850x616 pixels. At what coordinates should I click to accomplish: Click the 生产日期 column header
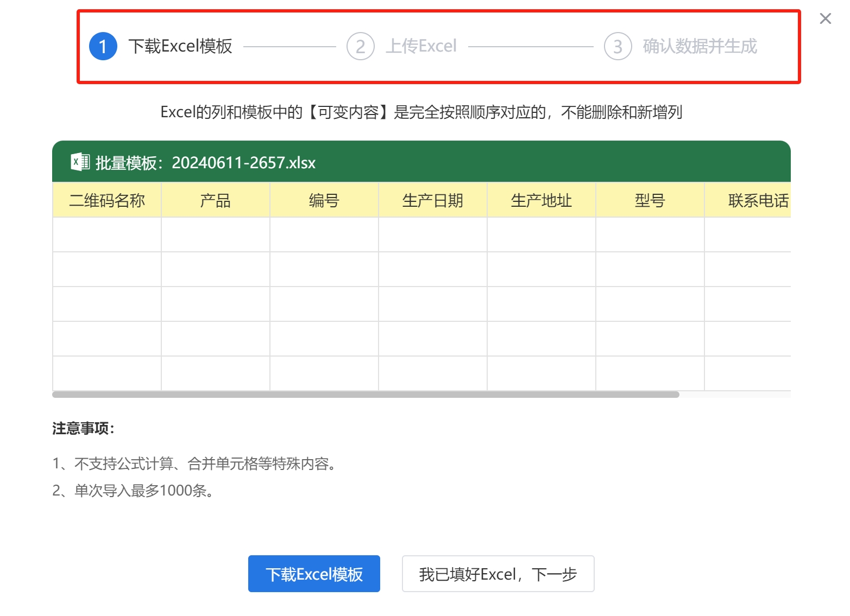coord(433,201)
